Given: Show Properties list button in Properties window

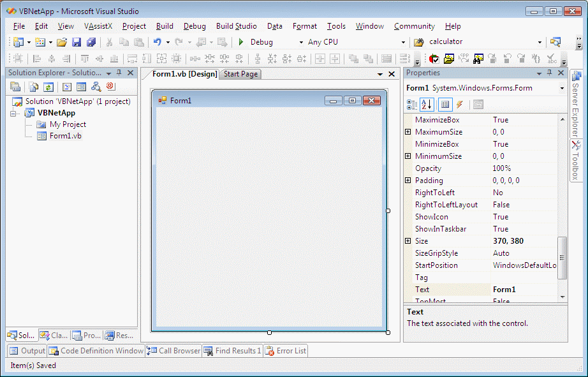Looking at the screenshot, I should pos(445,105).
